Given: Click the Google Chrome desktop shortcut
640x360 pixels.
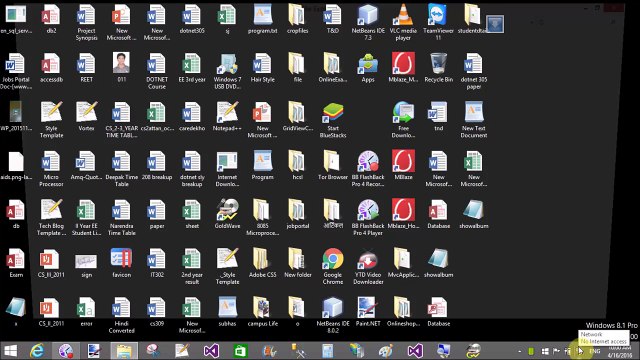Looking at the screenshot, I should [333, 259].
